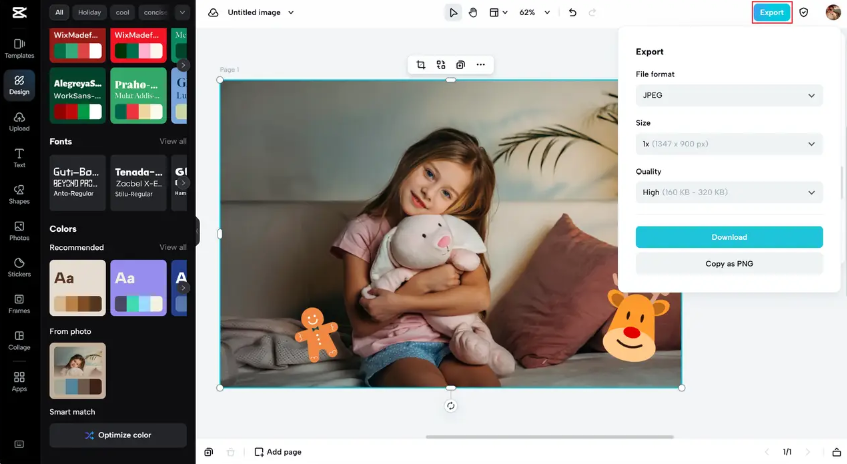Select the cool filter tag
Image resolution: width=847 pixels, height=464 pixels.
[123, 12]
